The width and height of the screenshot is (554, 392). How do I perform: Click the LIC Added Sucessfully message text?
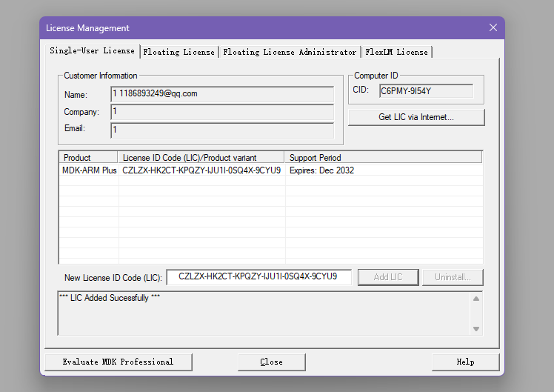pos(110,298)
